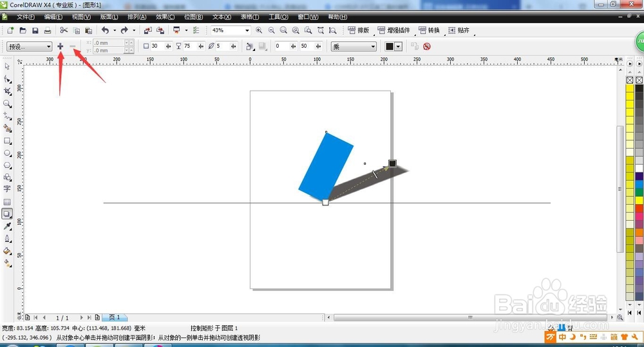The image size is (644, 347).
Task: Save the document with disk icon
Action: coord(35,30)
